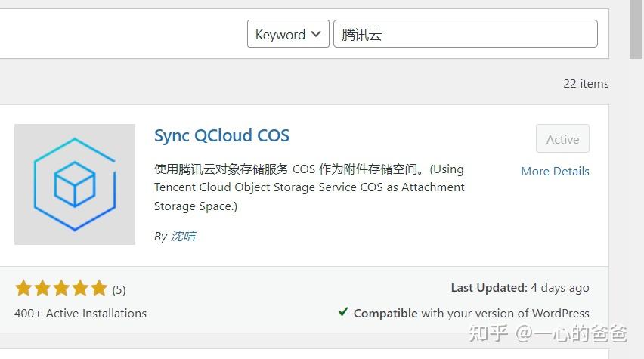Click the first rating star
The image size is (644, 359).
pyautogui.click(x=23, y=288)
